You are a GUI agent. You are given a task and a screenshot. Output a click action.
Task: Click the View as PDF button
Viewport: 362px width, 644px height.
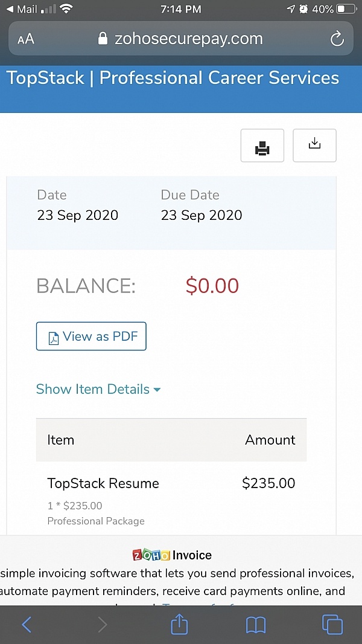point(91,336)
